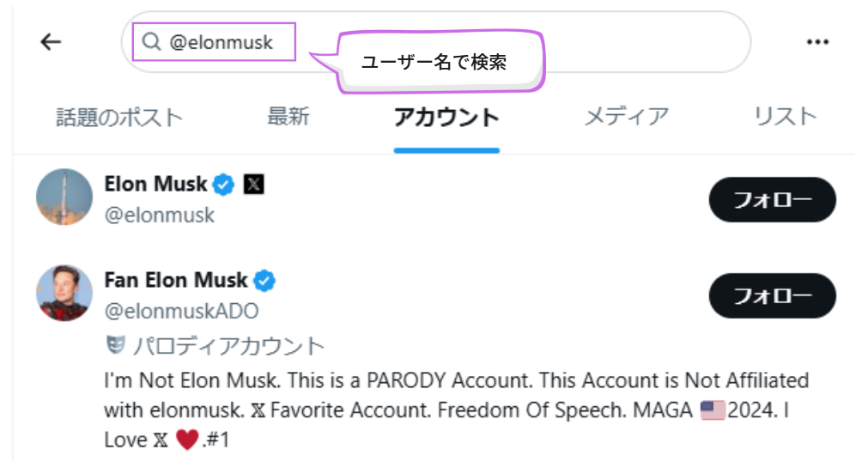
Task: Click the X affiliation badge beside Elon Musk
Action: coord(253,184)
